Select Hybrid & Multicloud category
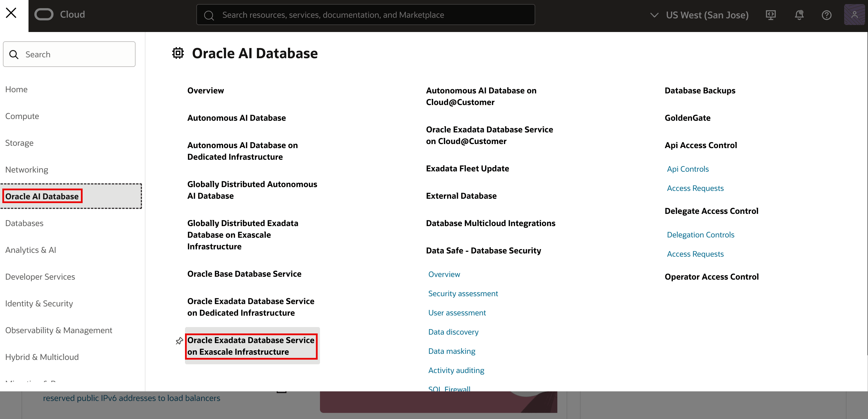Viewport: 868px width, 419px height. (x=42, y=357)
